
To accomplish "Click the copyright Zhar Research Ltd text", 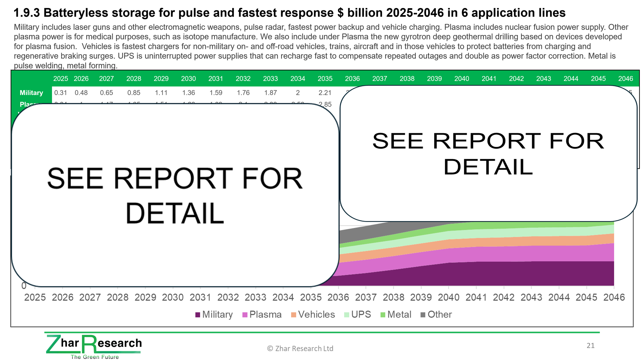I will [x=300, y=348].
